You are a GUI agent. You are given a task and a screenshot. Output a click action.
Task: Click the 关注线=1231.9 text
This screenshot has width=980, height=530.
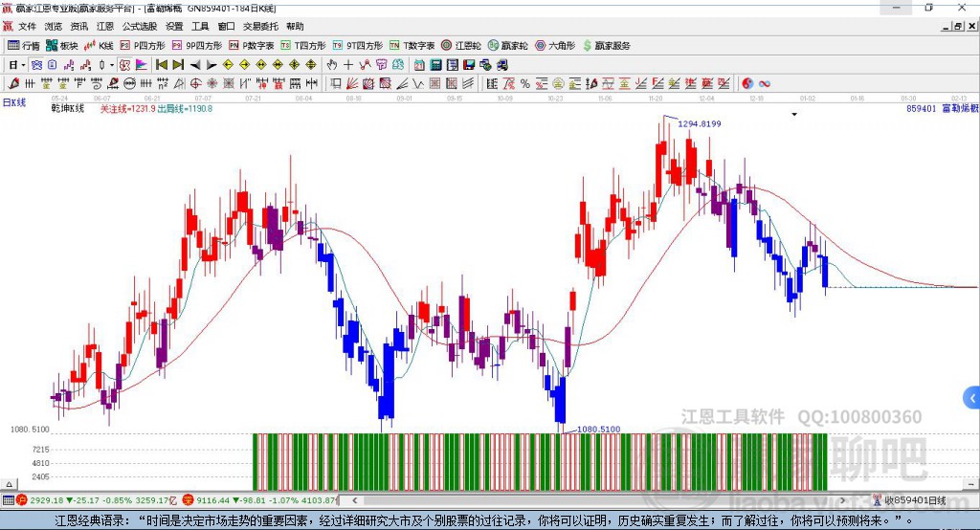click(128, 109)
